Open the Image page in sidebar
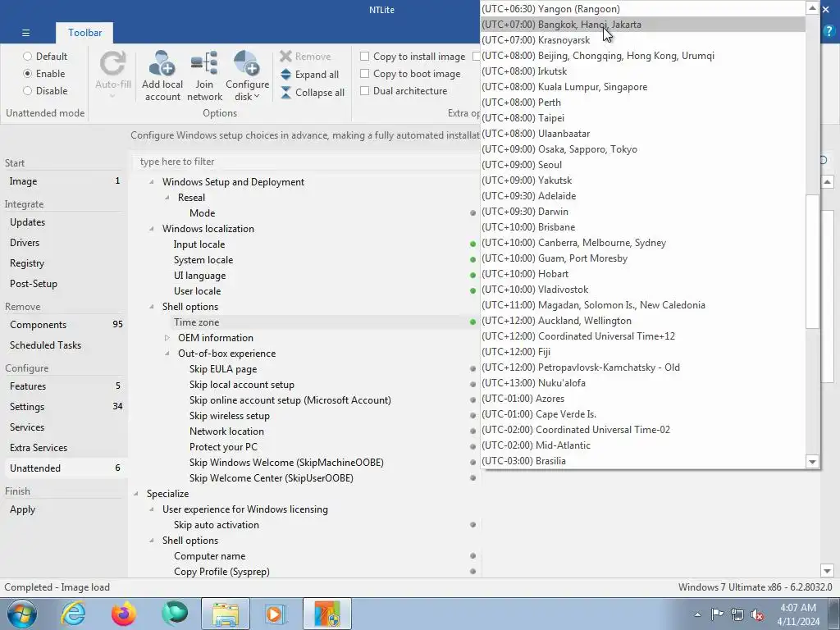Image resolution: width=840 pixels, height=630 pixels. 23,181
